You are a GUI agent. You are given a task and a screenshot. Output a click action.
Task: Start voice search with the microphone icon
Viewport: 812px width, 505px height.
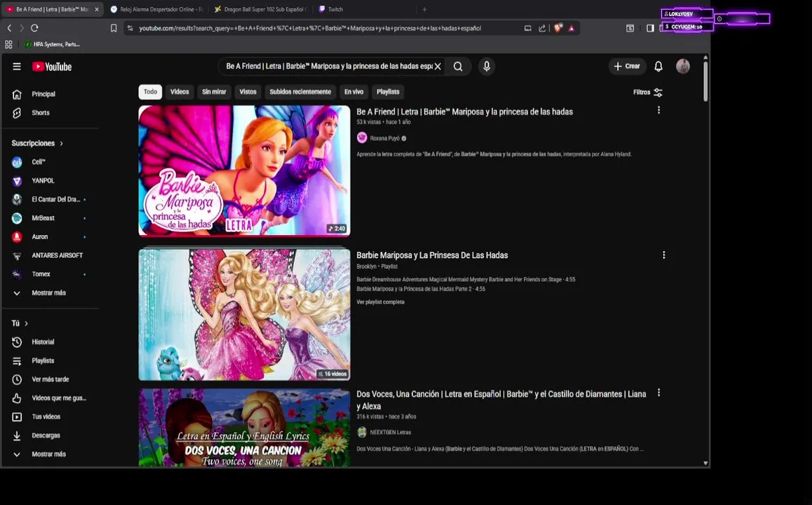486,66
